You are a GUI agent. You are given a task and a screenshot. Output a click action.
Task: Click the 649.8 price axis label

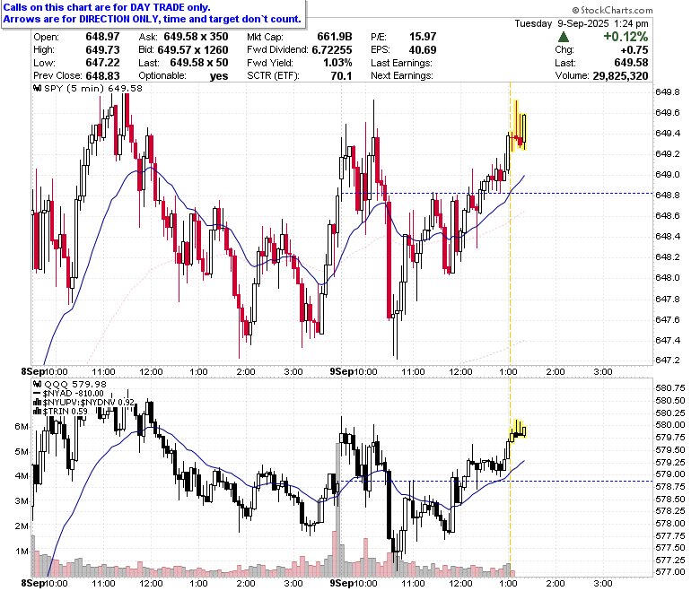[x=668, y=91]
